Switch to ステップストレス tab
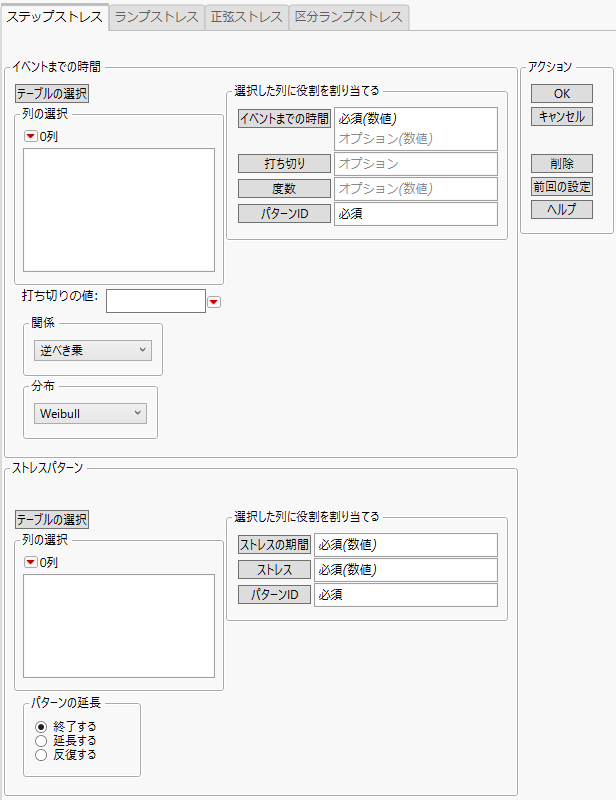Viewport: 616px width, 800px height. 55,17
